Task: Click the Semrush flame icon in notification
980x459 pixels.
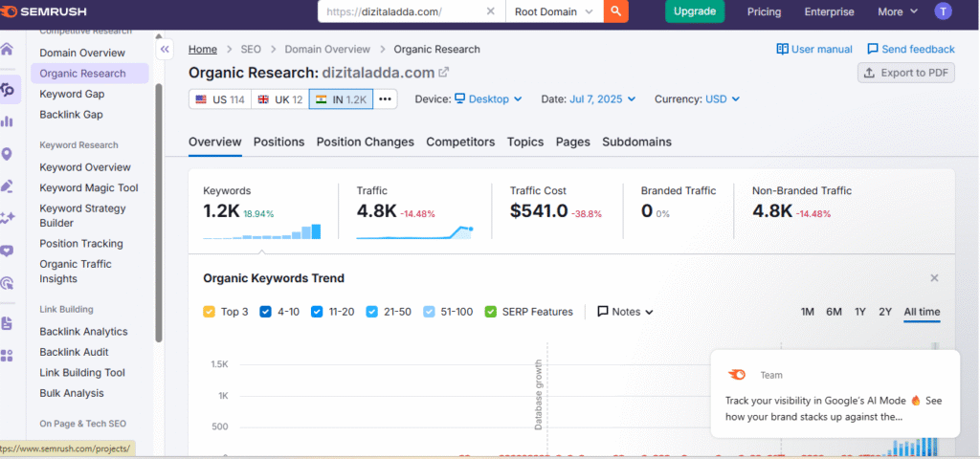Action: tap(737, 375)
